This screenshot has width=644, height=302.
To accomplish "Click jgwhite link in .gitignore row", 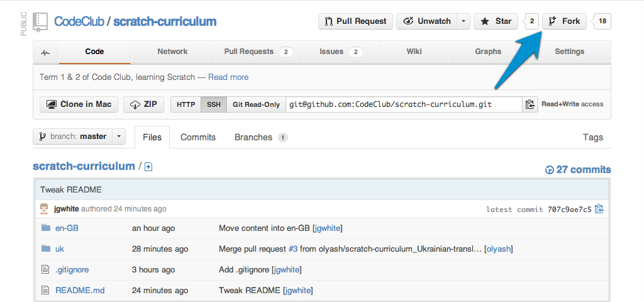I will click(x=287, y=270).
